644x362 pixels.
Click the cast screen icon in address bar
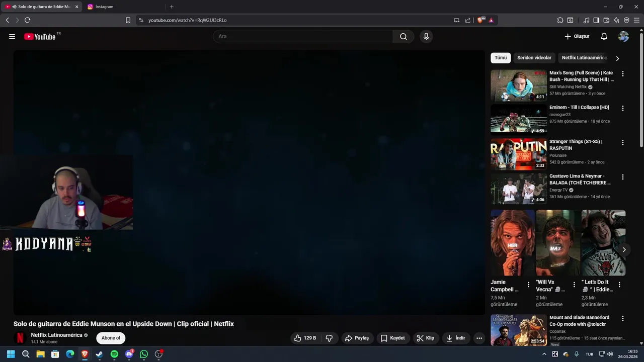coord(456,20)
